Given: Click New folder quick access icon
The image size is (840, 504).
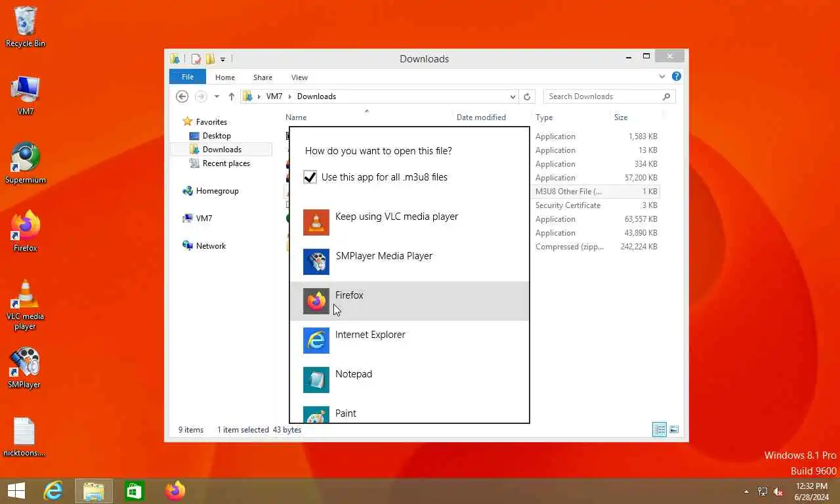Looking at the screenshot, I should [210, 59].
